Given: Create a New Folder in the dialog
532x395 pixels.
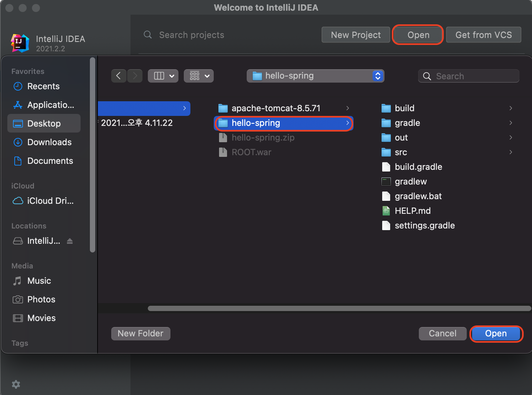Looking at the screenshot, I should pyautogui.click(x=140, y=333).
